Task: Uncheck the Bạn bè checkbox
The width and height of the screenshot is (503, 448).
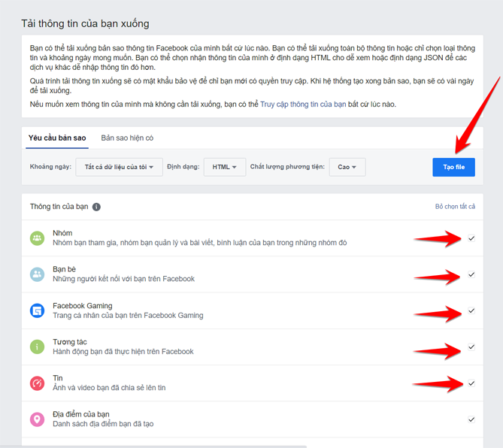Action: coord(471,274)
